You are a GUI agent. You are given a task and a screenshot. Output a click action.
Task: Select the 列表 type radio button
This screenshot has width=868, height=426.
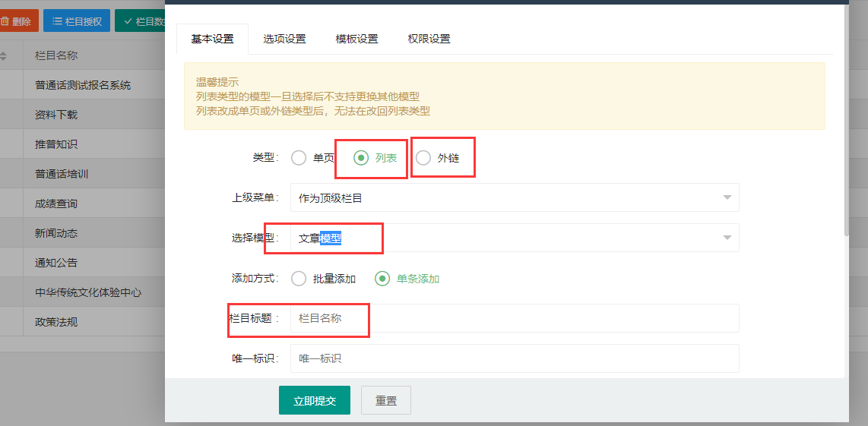[x=375, y=158]
